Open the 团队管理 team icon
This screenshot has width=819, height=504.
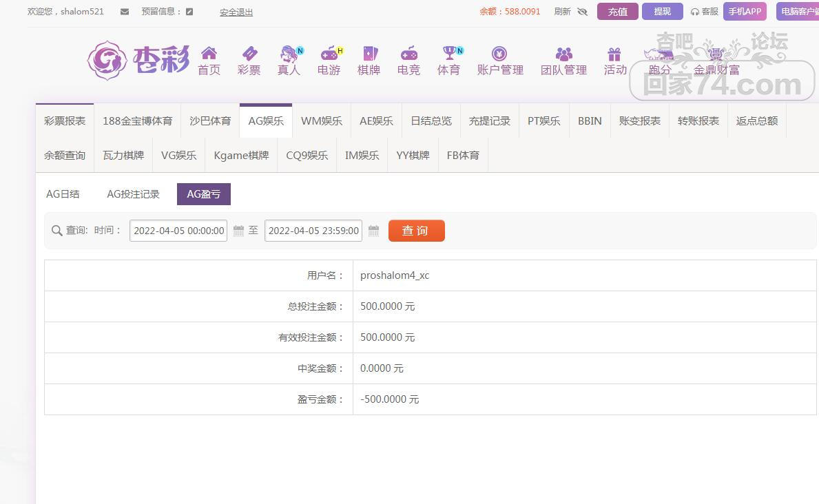[563, 54]
